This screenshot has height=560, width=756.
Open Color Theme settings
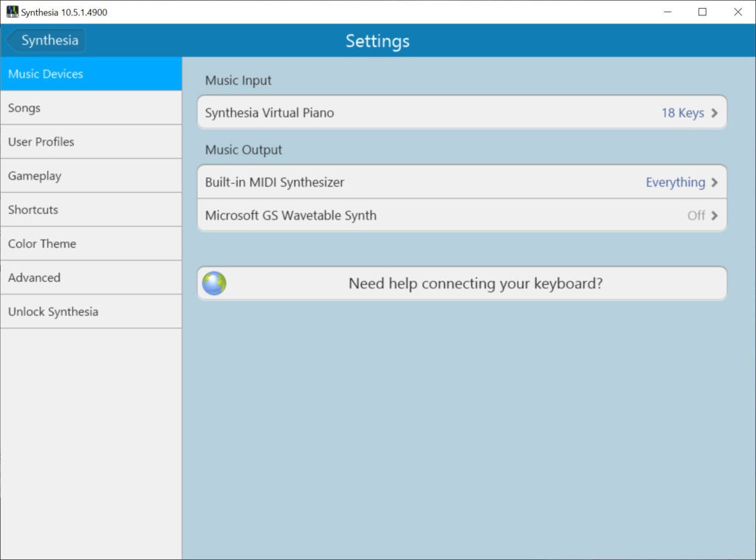pyautogui.click(x=91, y=244)
